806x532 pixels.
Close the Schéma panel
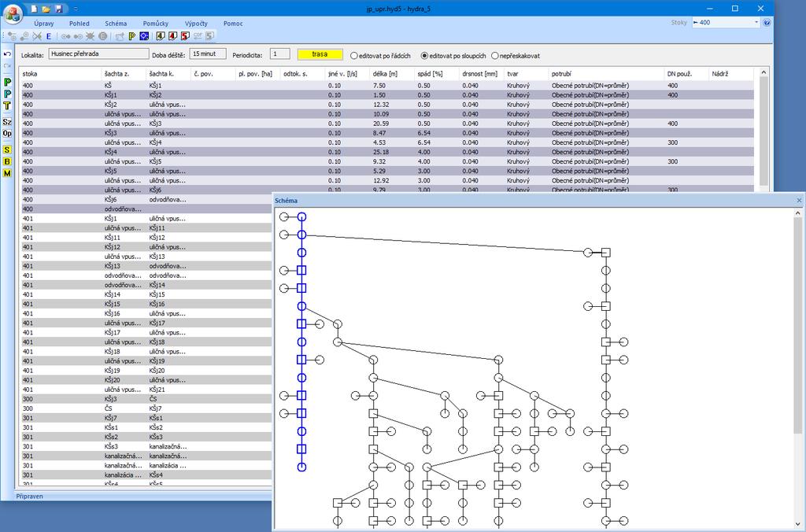pos(799,201)
